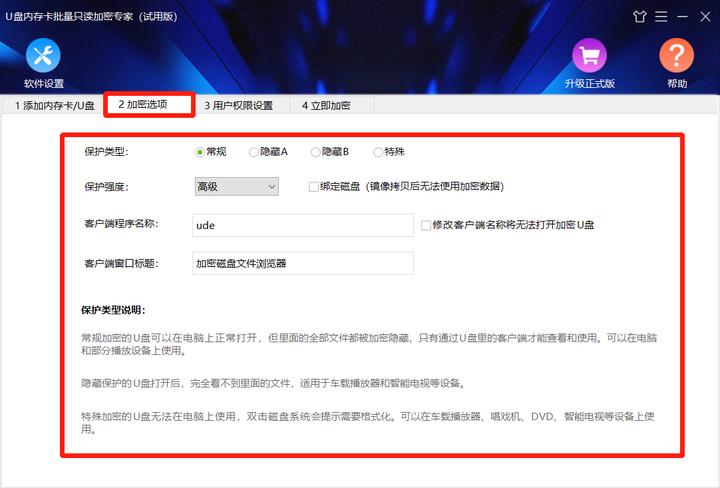Screen dimensions: 720x488
Task: Open tab 3 用户权限设置
Action: (238, 106)
